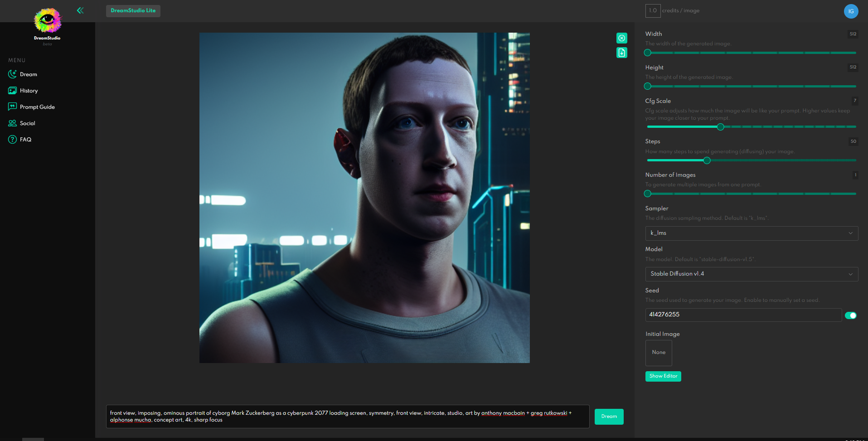Click the Seed number input field

[743, 315]
